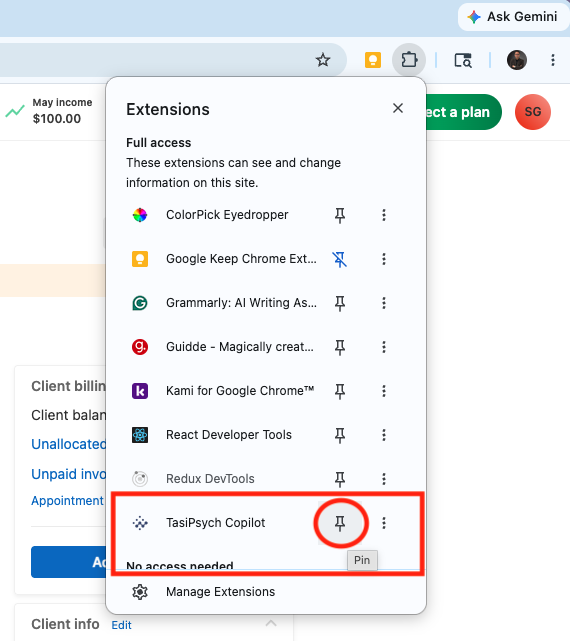
Task: Close the Extensions popup
Action: [398, 108]
